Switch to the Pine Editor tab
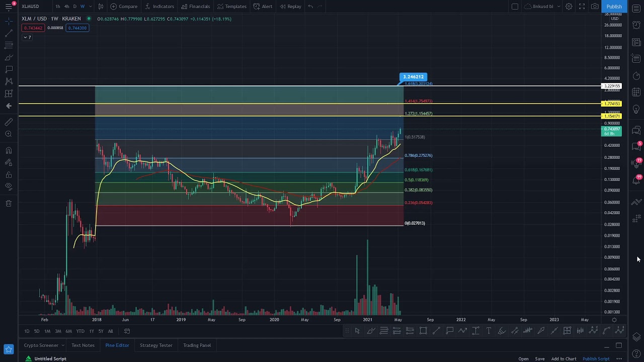 117,345
